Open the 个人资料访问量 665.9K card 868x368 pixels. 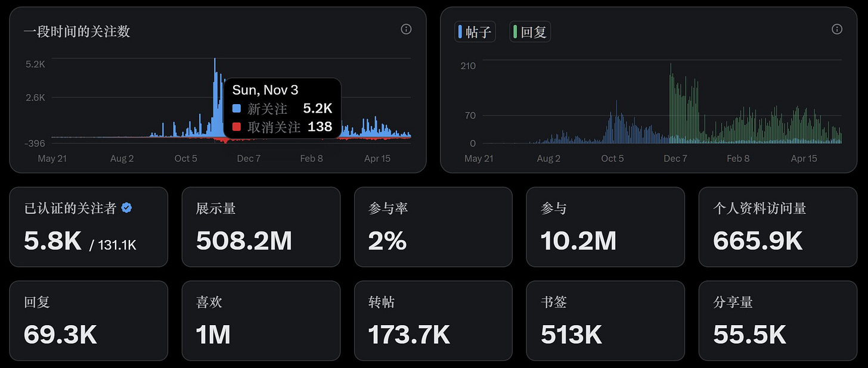pos(778,227)
